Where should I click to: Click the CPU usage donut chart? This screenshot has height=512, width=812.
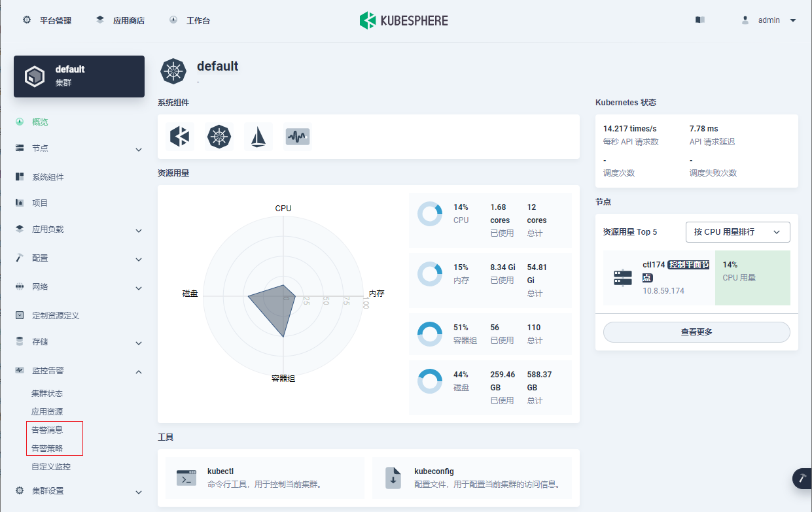pyautogui.click(x=430, y=213)
